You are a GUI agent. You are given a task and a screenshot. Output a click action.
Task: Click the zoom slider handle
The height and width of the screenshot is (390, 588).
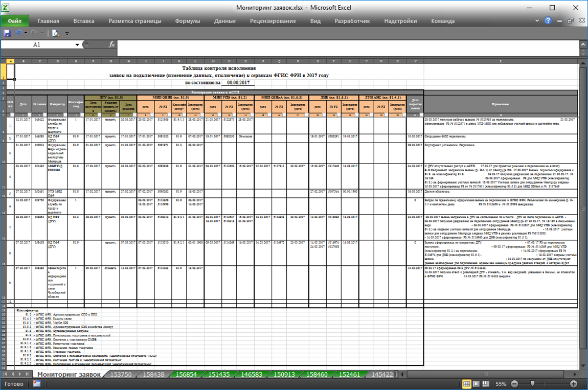click(x=532, y=383)
